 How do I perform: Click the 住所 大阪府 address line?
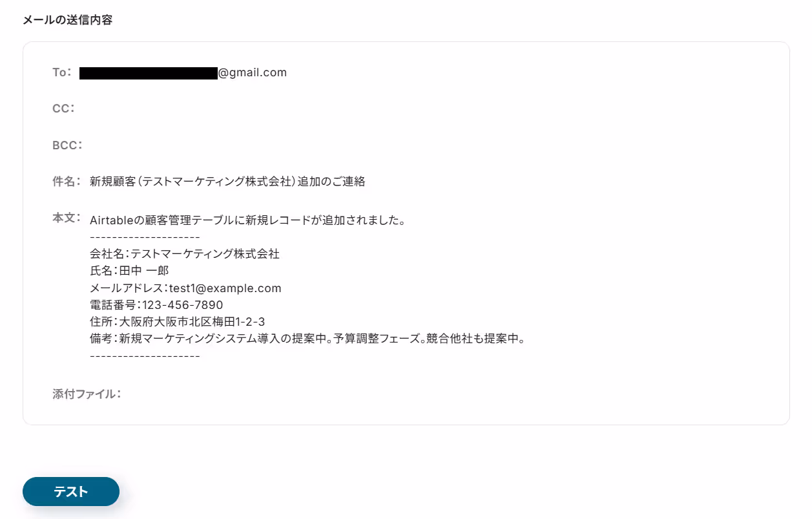178,321
